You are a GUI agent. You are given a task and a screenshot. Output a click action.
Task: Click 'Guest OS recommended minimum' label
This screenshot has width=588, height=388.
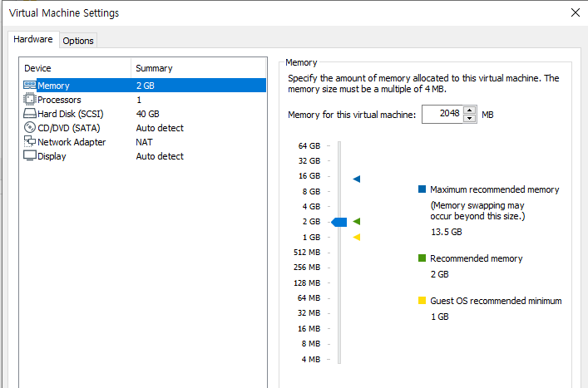coord(496,301)
